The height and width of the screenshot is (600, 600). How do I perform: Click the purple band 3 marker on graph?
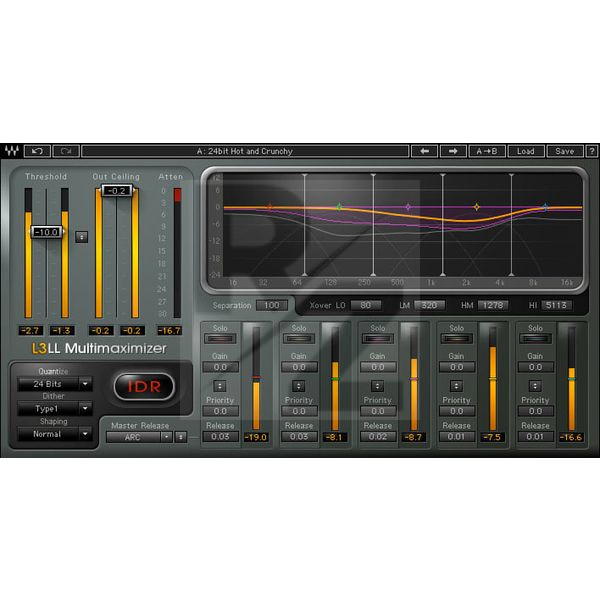pyautogui.click(x=408, y=207)
